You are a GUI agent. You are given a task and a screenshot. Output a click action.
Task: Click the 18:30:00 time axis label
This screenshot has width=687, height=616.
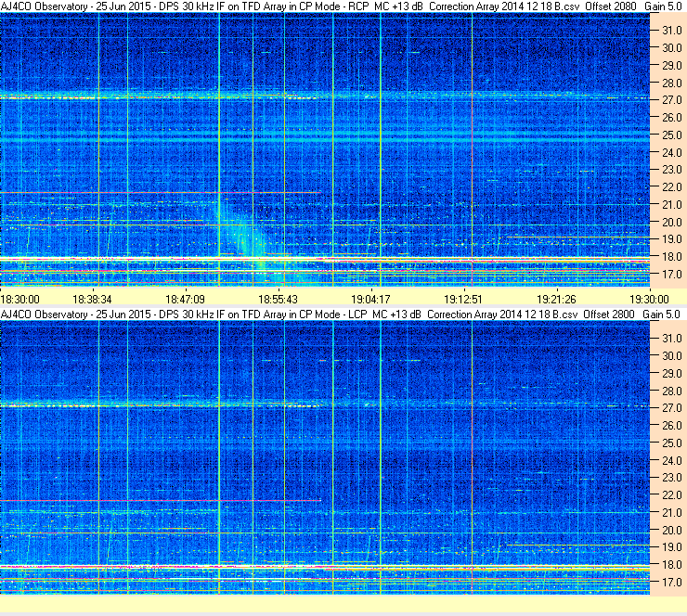(x=20, y=300)
